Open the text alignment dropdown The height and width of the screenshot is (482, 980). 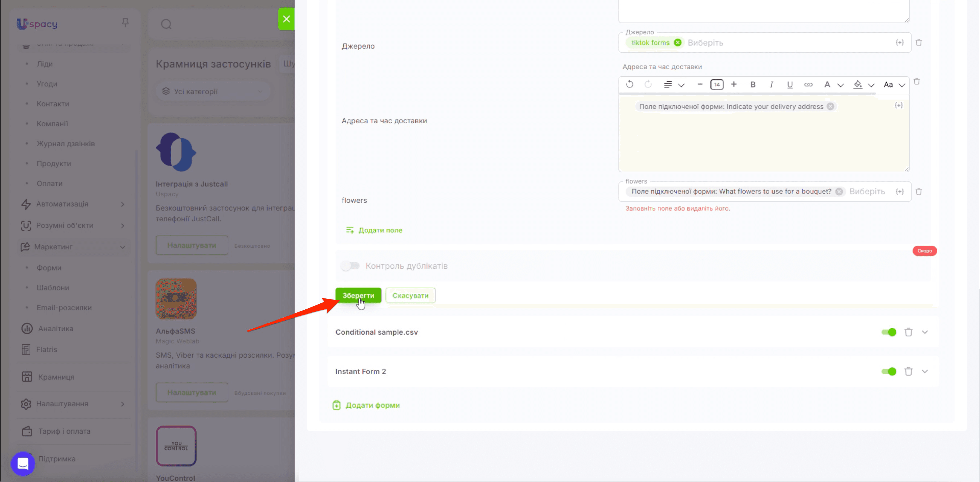click(x=674, y=85)
